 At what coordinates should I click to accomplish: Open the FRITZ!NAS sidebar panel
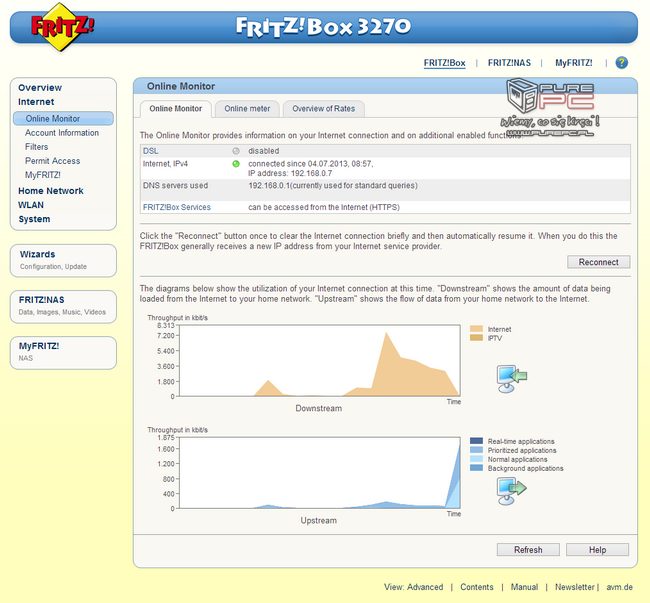point(63,306)
